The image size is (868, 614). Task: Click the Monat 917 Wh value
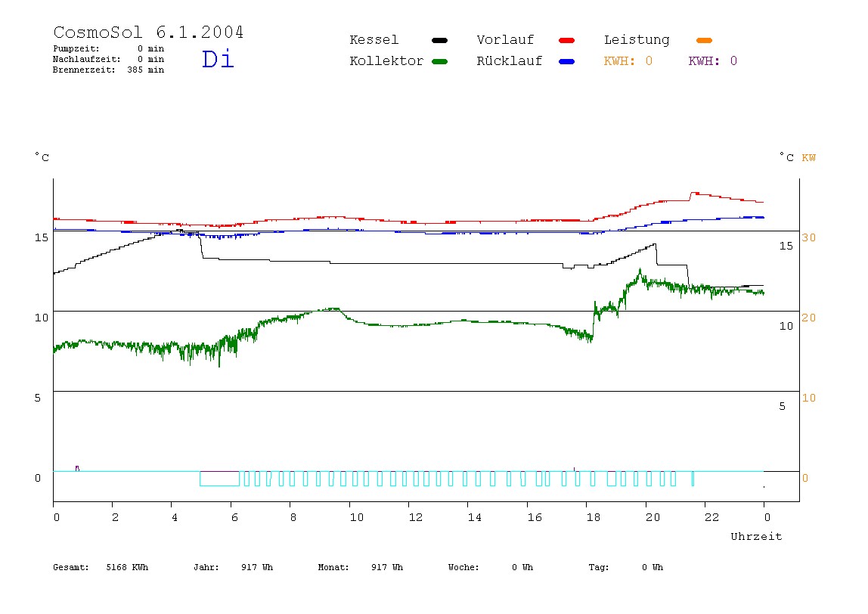click(x=361, y=567)
